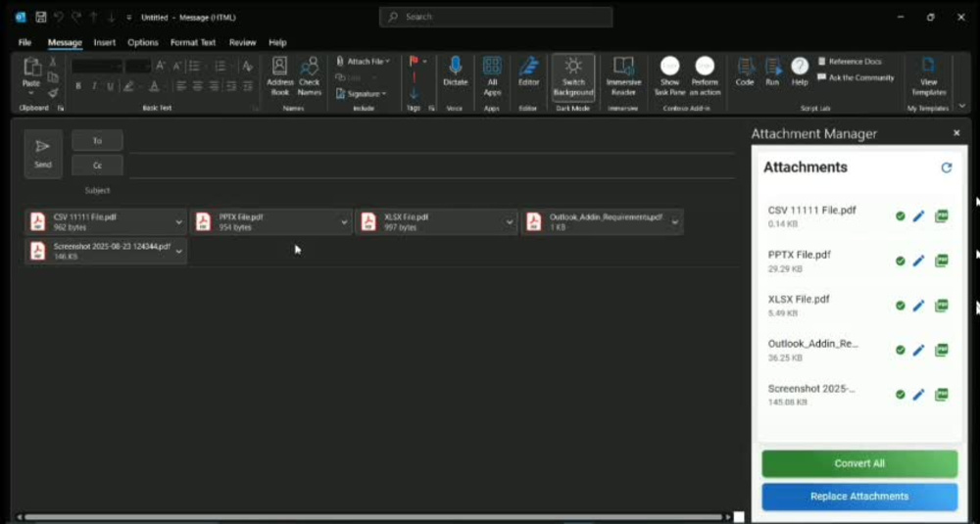The width and height of the screenshot is (980, 524).
Task: Collapse the ribbon with chevron
Action: click(x=962, y=106)
